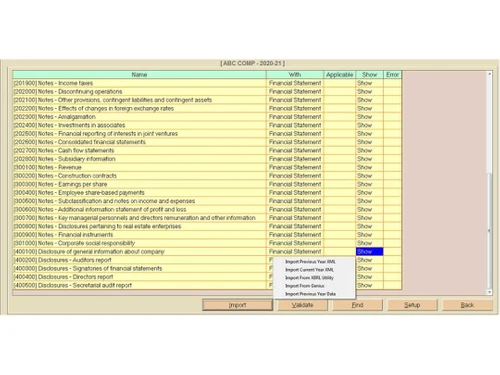Run the Validate button
This screenshot has height=375, width=500.
tap(302, 305)
